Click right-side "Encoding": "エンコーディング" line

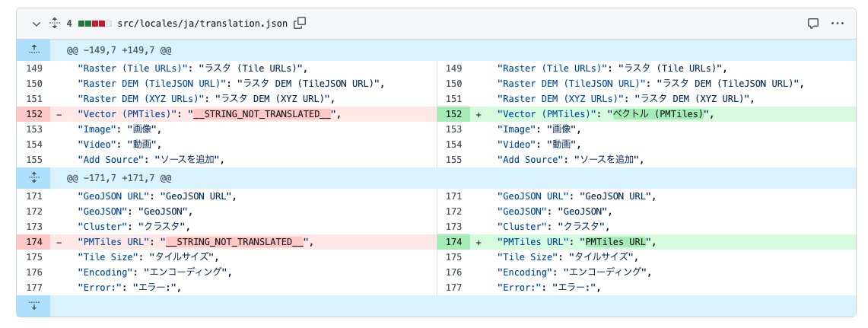(x=574, y=272)
